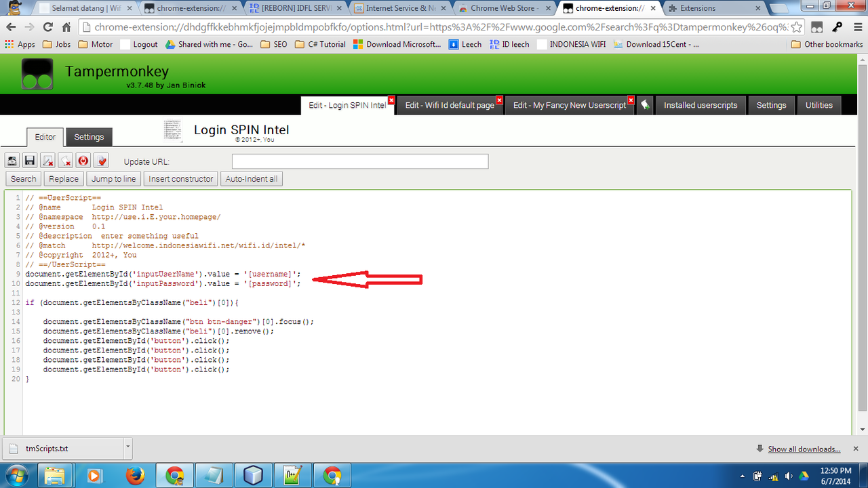Reload the page with the refresh icon
Viewport: 868px width, 488px height.
(x=48, y=27)
